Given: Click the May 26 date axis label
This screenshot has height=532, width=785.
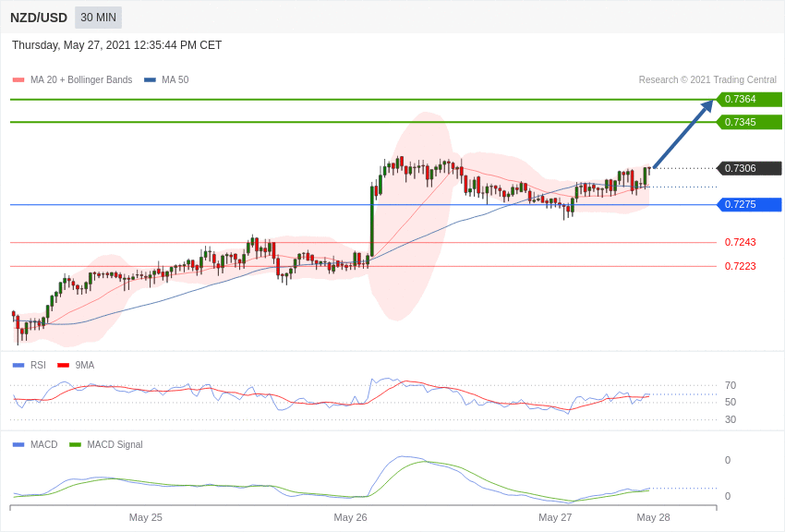Looking at the screenshot, I should coord(350,517).
